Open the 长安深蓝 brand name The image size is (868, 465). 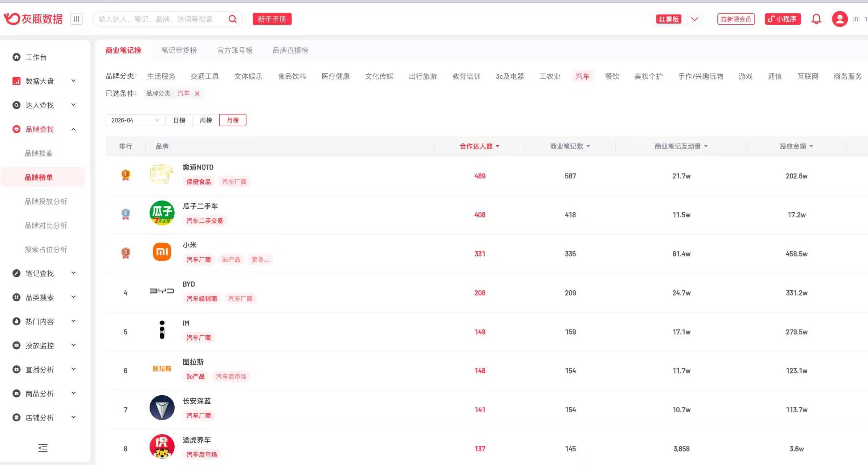[x=197, y=401]
